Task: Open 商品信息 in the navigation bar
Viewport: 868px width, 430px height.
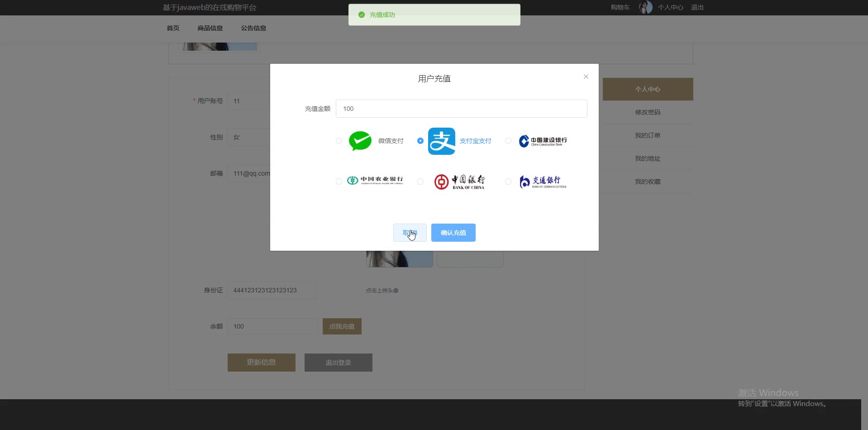Action: point(210,28)
